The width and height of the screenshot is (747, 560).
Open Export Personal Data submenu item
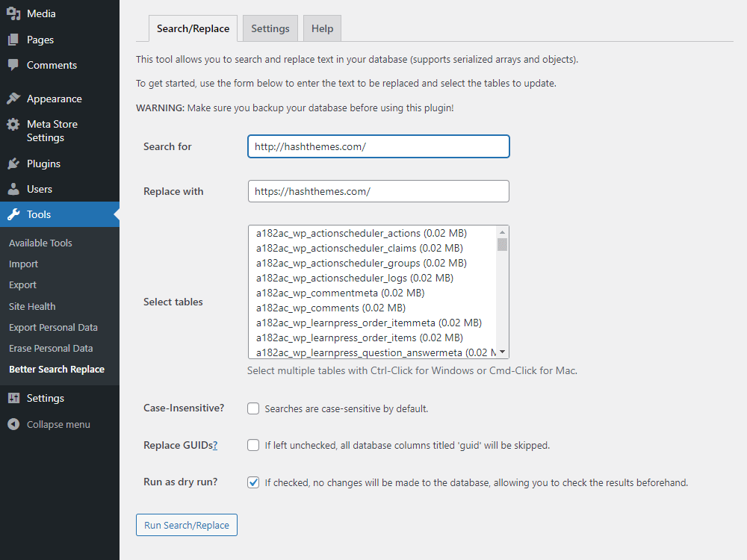tap(53, 327)
